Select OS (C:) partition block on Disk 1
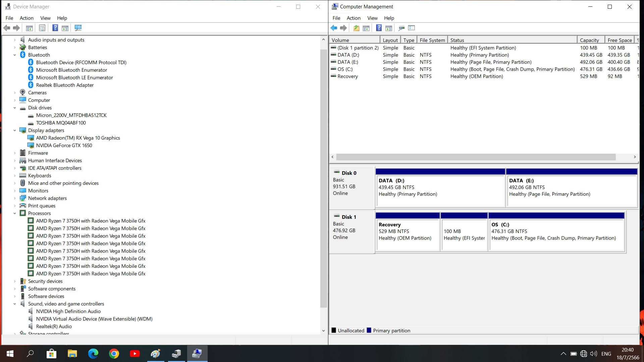644x362 pixels. [557, 232]
